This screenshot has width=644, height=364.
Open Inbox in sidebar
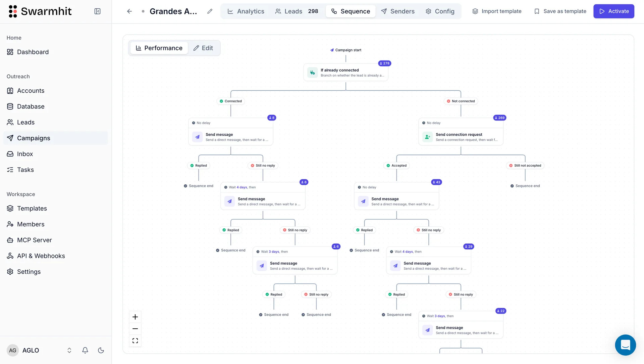[x=55, y=154]
